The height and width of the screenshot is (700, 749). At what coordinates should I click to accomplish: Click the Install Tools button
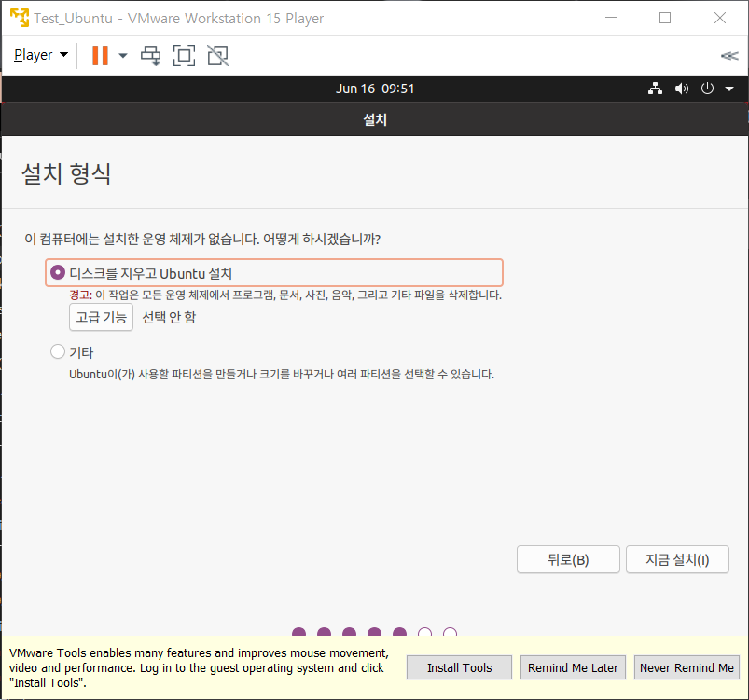tap(459, 667)
